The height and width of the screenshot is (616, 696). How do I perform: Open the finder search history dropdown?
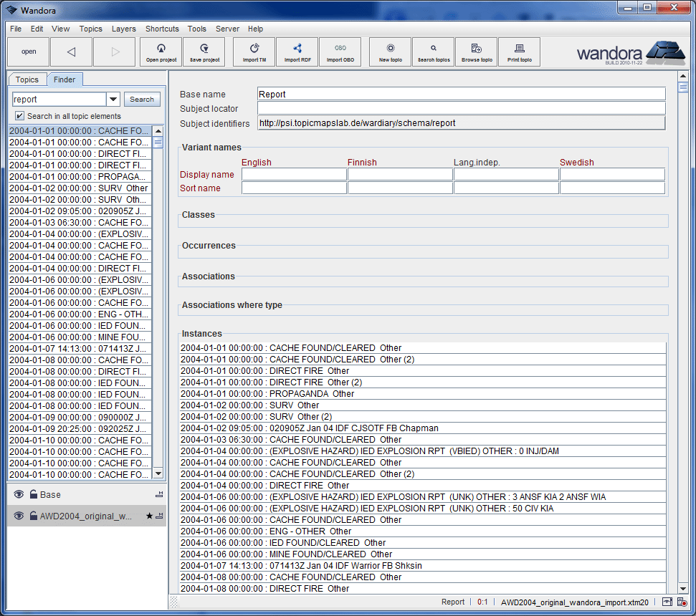pyautogui.click(x=113, y=99)
